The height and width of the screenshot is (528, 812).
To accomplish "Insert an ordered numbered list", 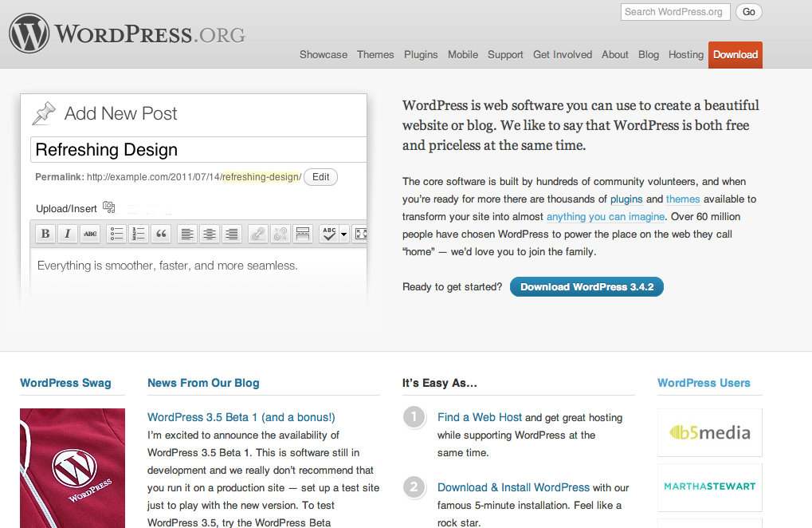I will (x=139, y=234).
